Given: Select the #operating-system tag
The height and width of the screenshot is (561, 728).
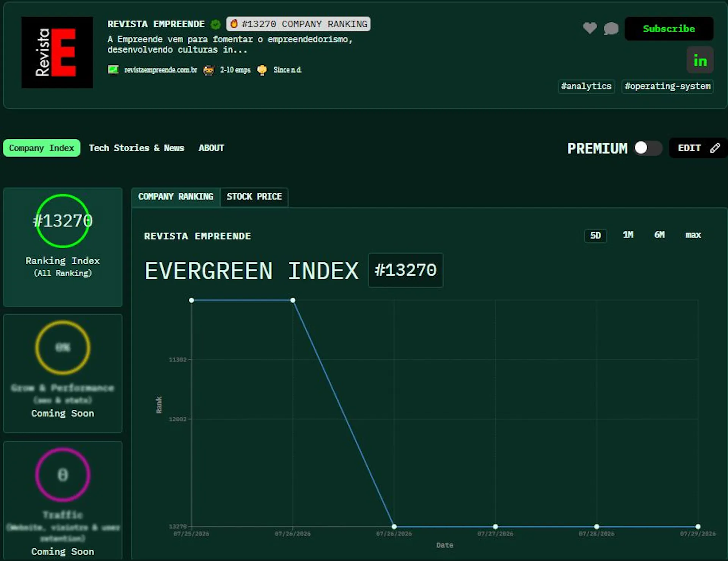Looking at the screenshot, I should [x=667, y=86].
